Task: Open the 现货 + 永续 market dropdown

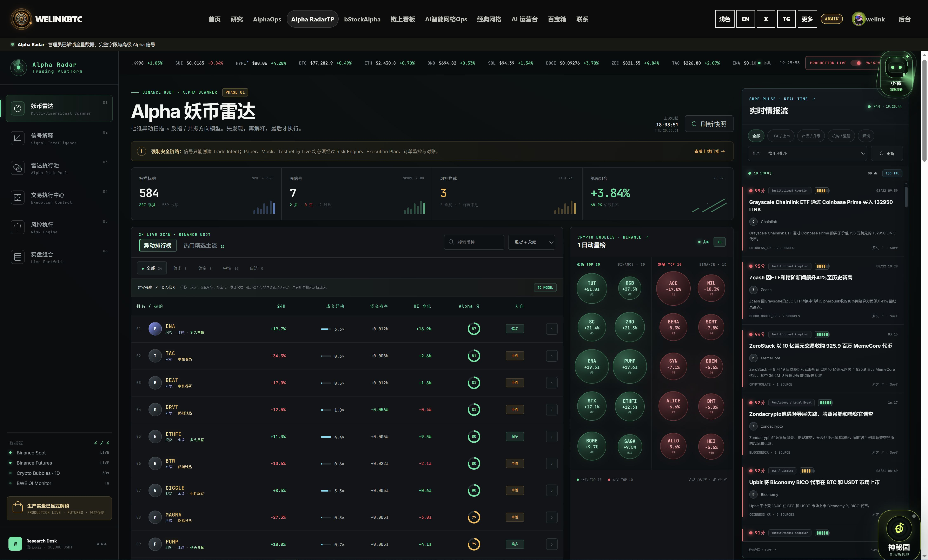Action: point(532,242)
